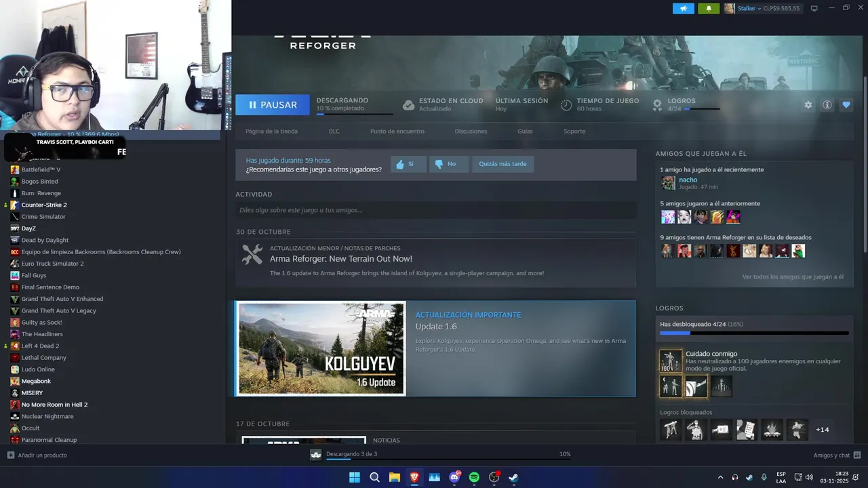
Task: Select Left 4 Dead 2
Action: [40, 346]
